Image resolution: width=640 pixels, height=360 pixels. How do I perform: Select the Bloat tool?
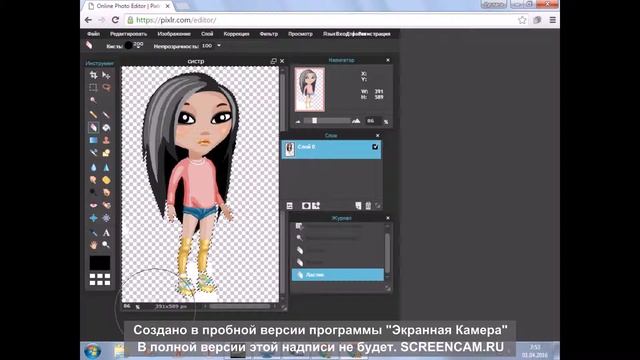click(x=93, y=218)
